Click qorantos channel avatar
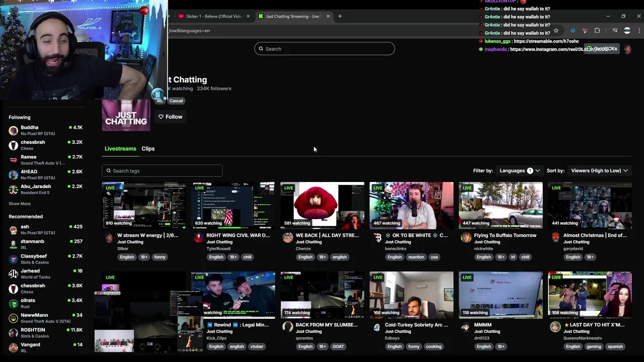This screenshot has height=362, width=644. tap(288, 327)
